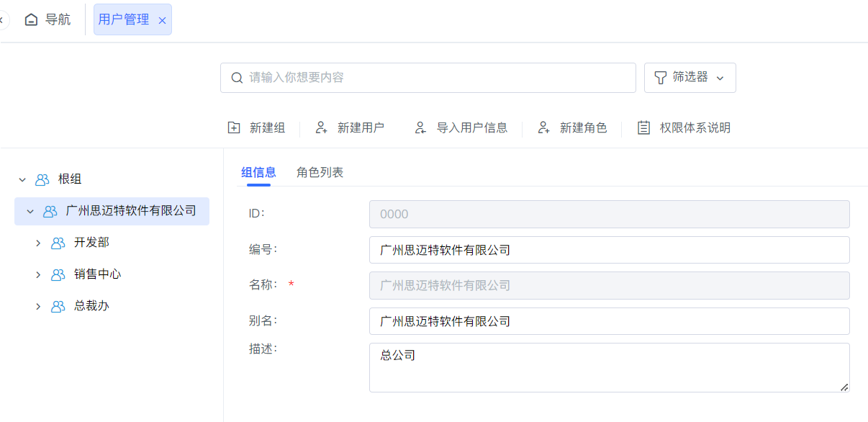868x422 pixels.
Task: Expand the 总裁办 tree node
Action: 38,307
